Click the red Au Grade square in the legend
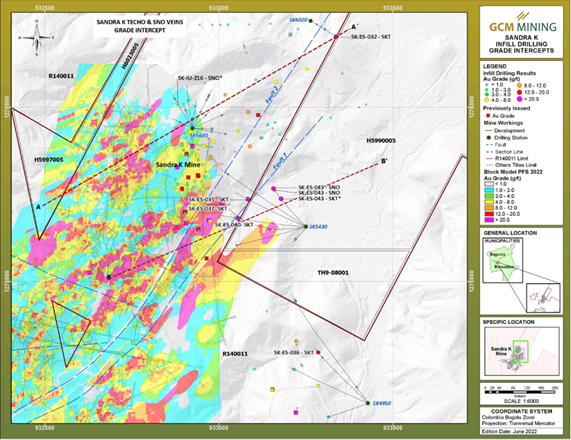The width and height of the screenshot is (571, 440). (x=488, y=116)
